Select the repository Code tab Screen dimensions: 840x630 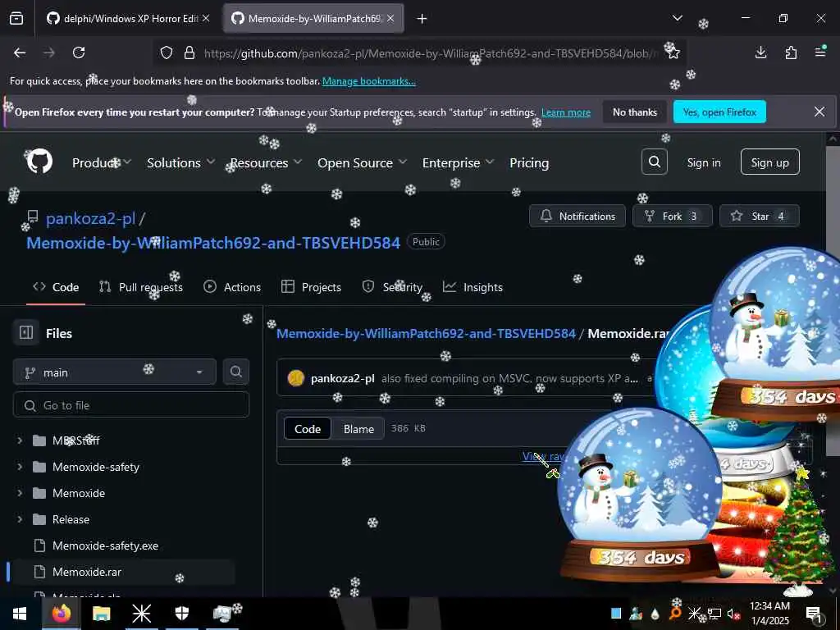point(56,287)
